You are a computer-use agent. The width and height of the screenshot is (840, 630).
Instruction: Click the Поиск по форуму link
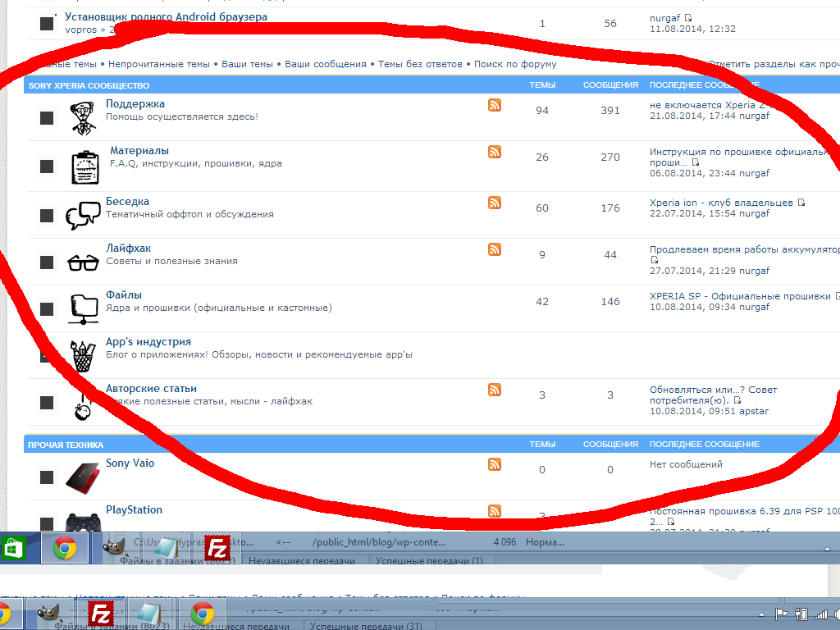[x=515, y=64]
